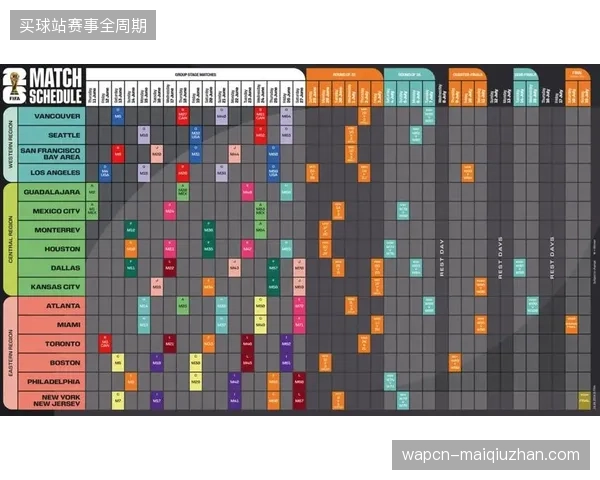Click the quarter-final cell in Miami row

point(481,325)
